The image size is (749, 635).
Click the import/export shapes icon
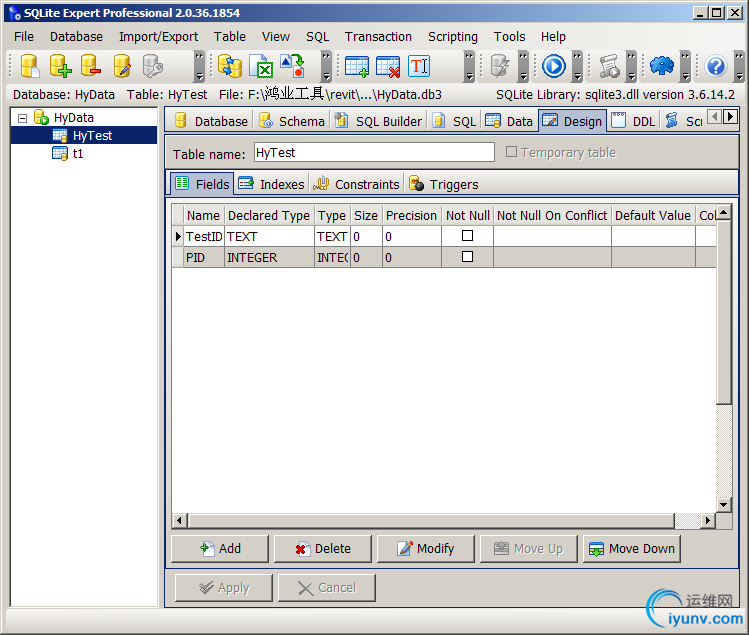click(292, 66)
